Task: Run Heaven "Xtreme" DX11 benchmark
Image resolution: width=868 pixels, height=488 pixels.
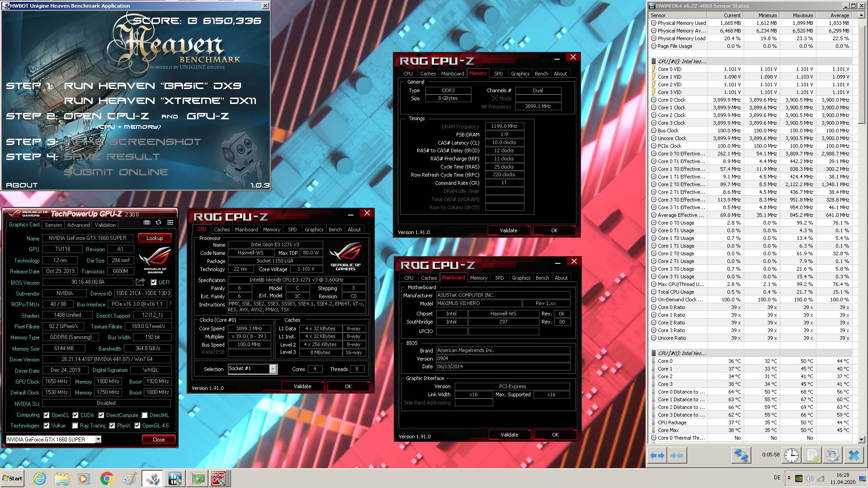Action: 160,101
